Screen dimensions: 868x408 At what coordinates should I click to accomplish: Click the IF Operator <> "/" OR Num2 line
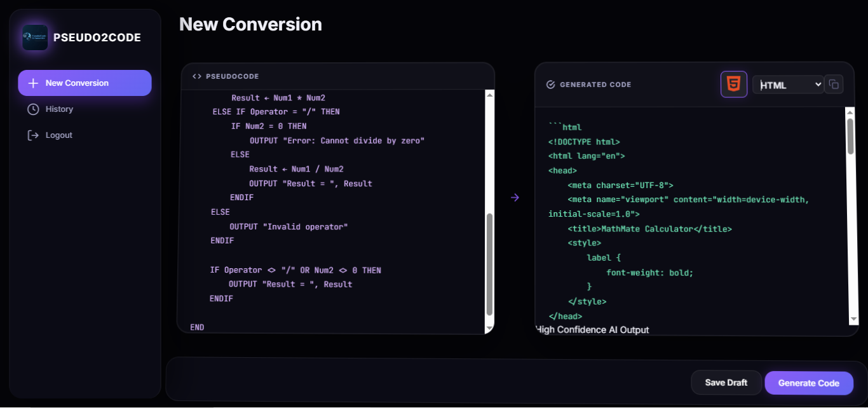(295, 270)
